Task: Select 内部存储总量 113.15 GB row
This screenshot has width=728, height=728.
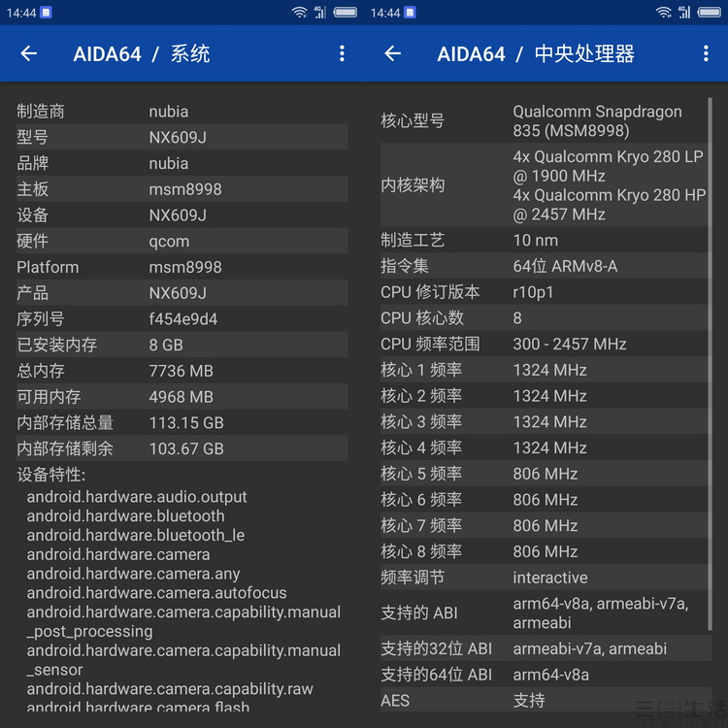Action: (182, 423)
